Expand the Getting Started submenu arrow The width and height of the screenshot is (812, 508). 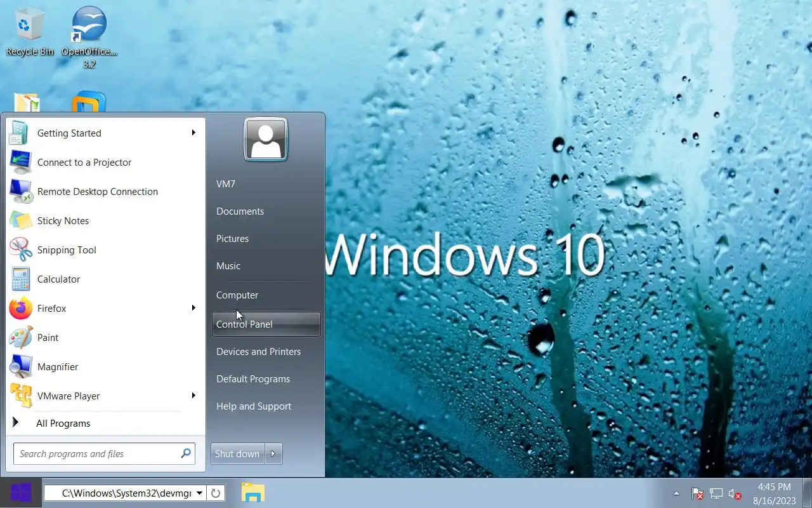pyautogui.click(x=193, y=133)
